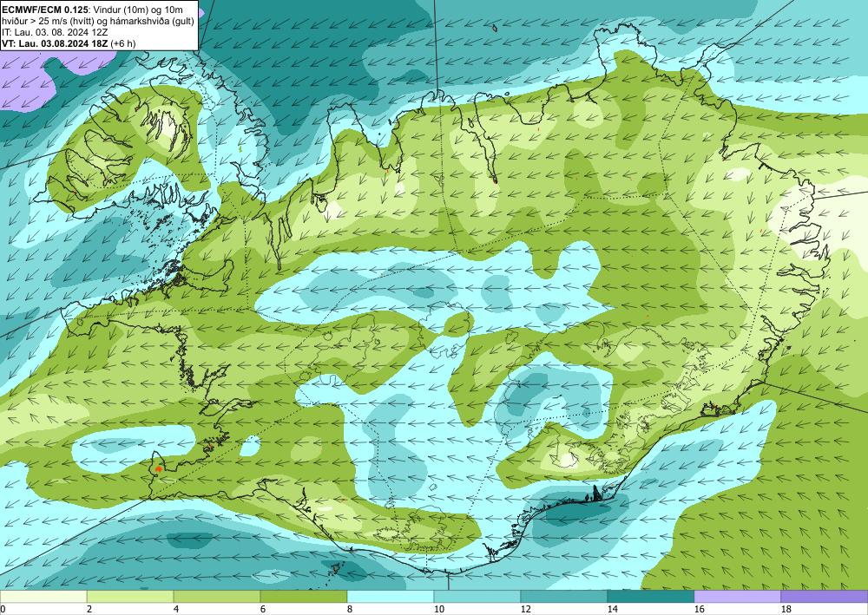The image size is (868, 615).
Task: Choose the dark teal 14–16 legend swatch
Action: 651,596
